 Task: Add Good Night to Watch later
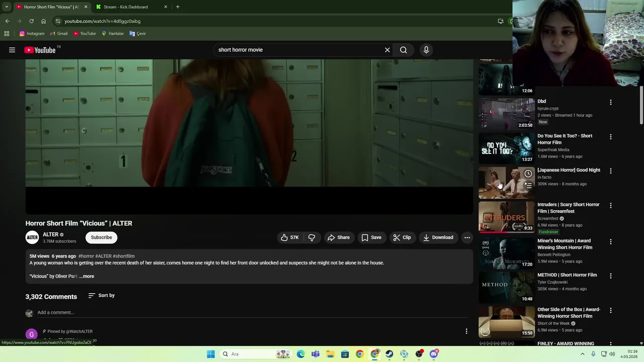click(528, 173)
